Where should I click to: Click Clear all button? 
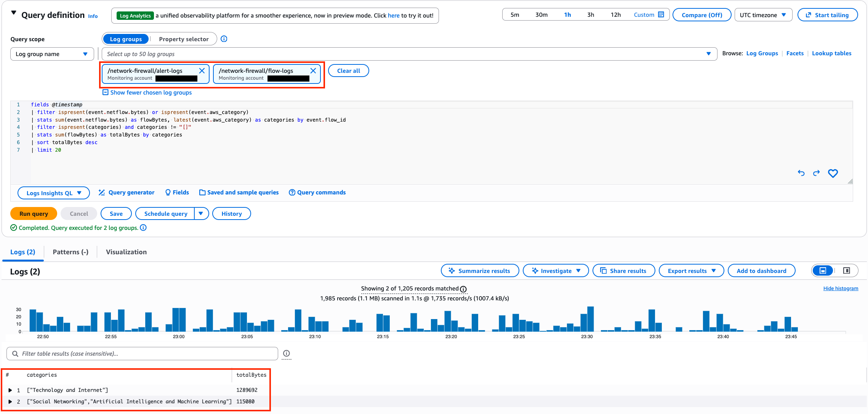pyautogui.click(x=348, y=71)
